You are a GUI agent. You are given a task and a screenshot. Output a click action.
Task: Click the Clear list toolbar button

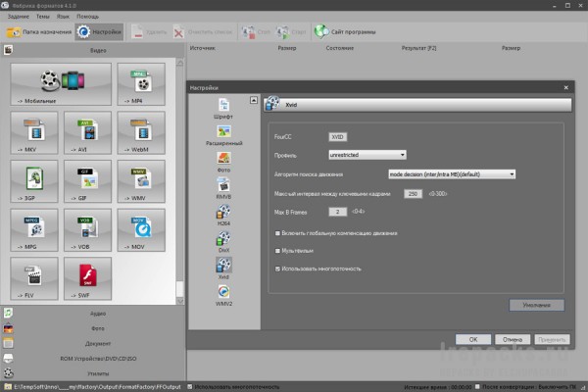tap(203, 32)
